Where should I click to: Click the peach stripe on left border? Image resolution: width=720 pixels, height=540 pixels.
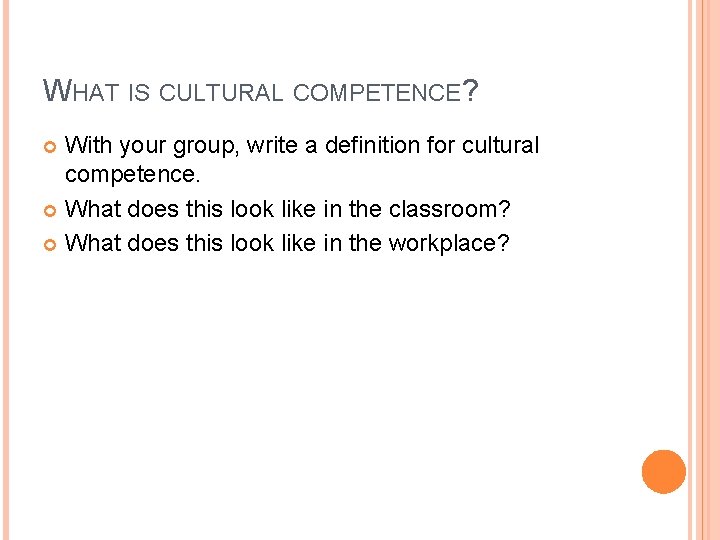6,270
